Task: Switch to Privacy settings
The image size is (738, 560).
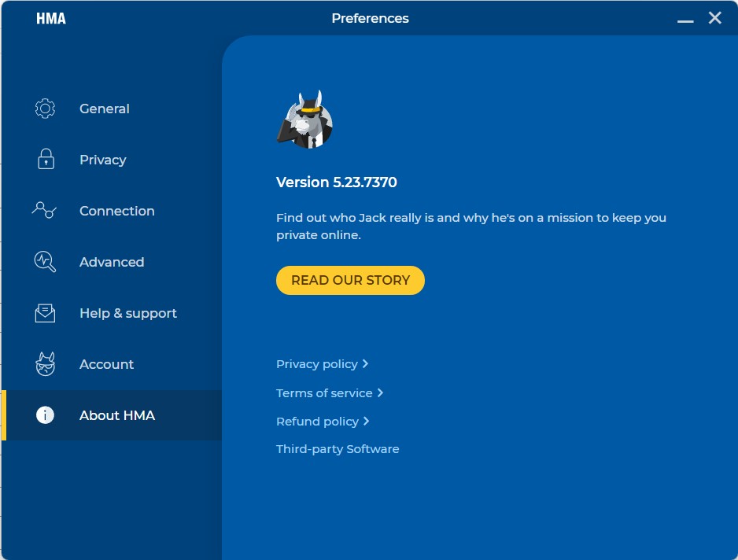Action: click(x=102, y=160)
